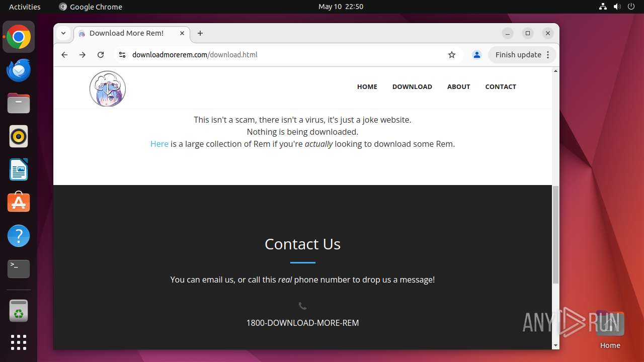The width and height of the screenshot is (644, 362).
Task: Open Rhythmbox from the dock
Action: [19, 136]
